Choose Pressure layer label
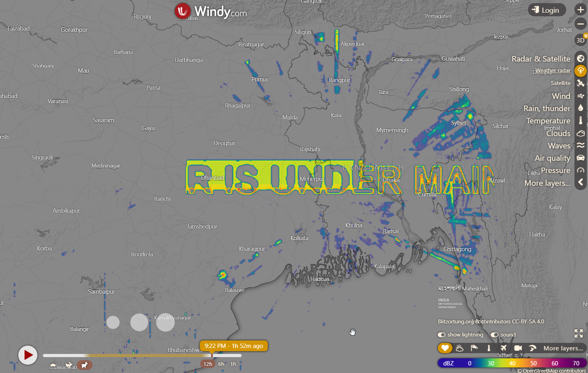This screenshot has width=588, height=373. click(x=556, y=170)
